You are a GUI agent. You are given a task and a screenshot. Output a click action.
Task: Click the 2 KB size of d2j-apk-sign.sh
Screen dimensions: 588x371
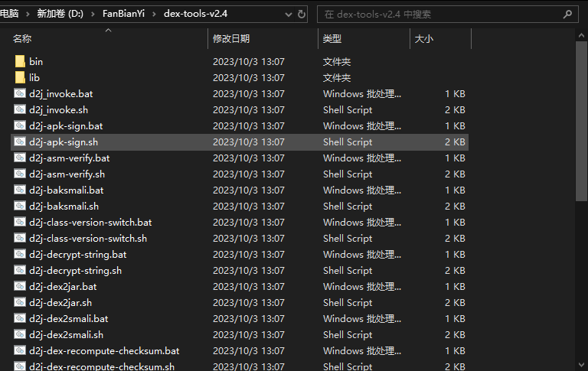coord(455,142)
